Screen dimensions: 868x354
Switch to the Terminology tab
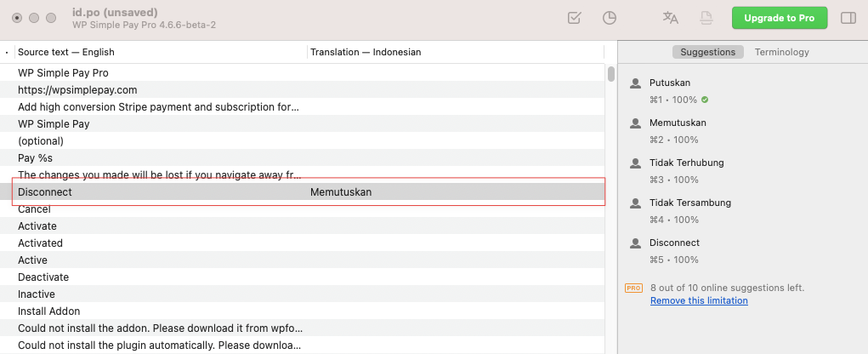pyautogui.click(x=781, y=52)
